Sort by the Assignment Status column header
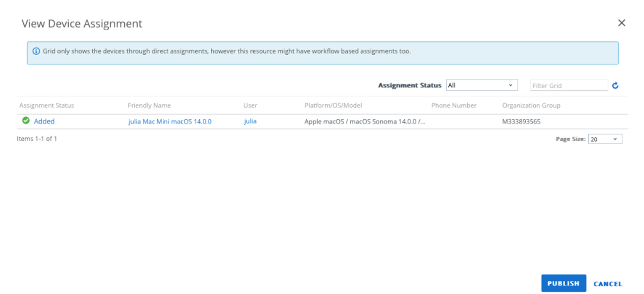 point(46,105)
